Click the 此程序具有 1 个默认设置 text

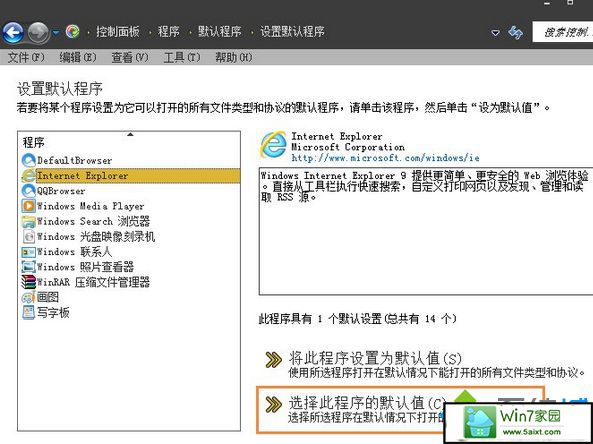(x=357, y=319)
